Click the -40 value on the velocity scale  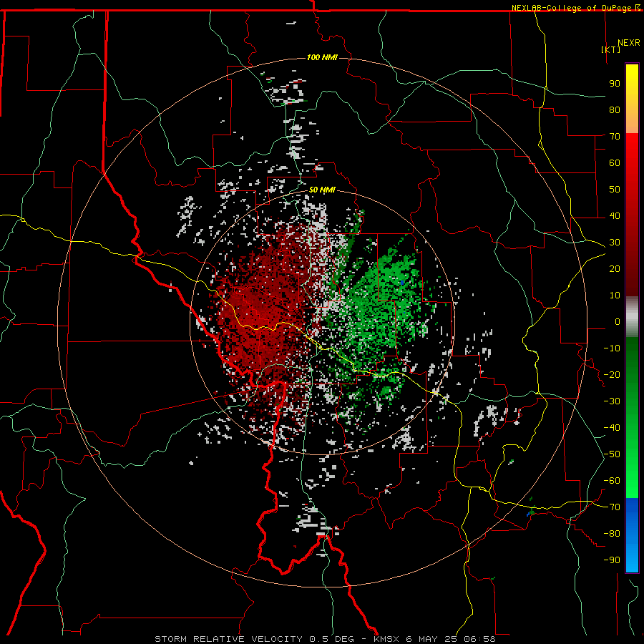click(612, 428)
